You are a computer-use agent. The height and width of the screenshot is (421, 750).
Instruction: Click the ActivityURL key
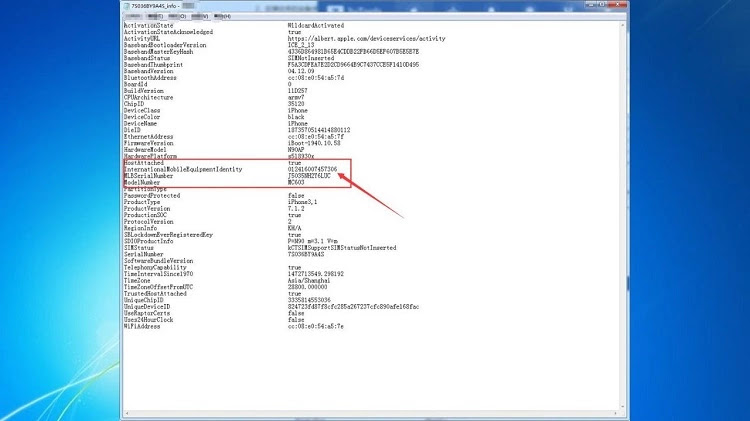(142, 38)
